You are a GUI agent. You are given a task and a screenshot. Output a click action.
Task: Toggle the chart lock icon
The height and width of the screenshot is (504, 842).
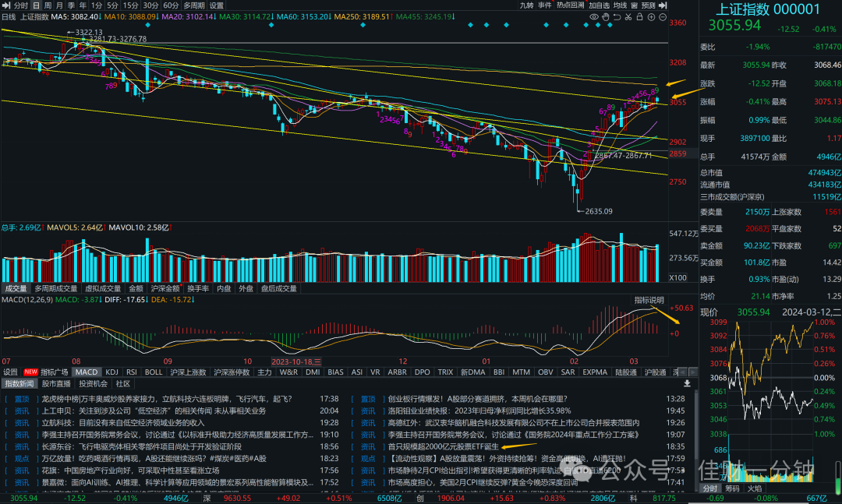[x=639, y=17]
